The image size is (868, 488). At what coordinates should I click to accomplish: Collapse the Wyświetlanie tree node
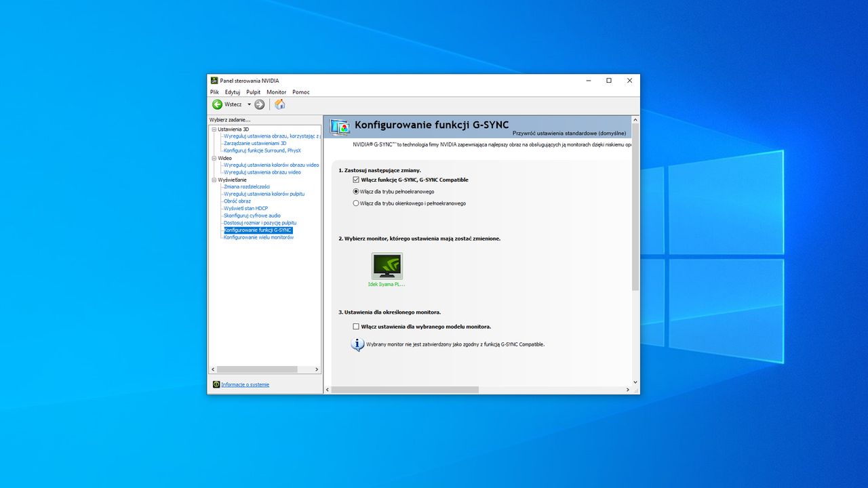214,180
